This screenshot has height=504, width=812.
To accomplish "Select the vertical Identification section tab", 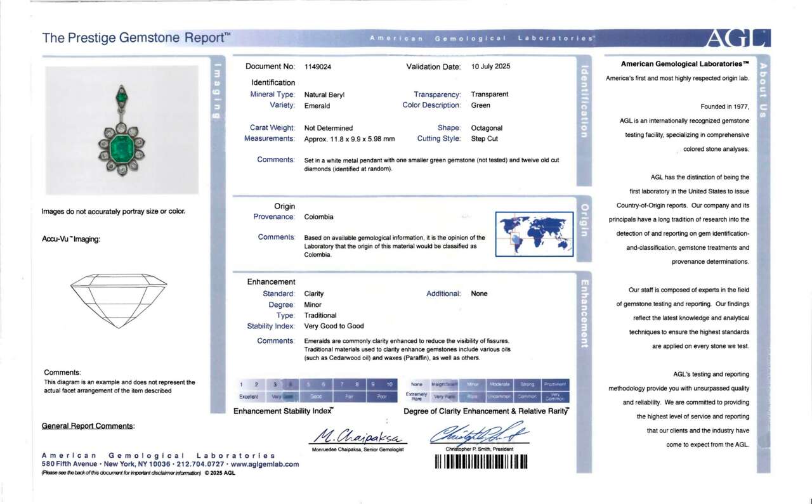I will pyautogui.click(x=584, y=101).
